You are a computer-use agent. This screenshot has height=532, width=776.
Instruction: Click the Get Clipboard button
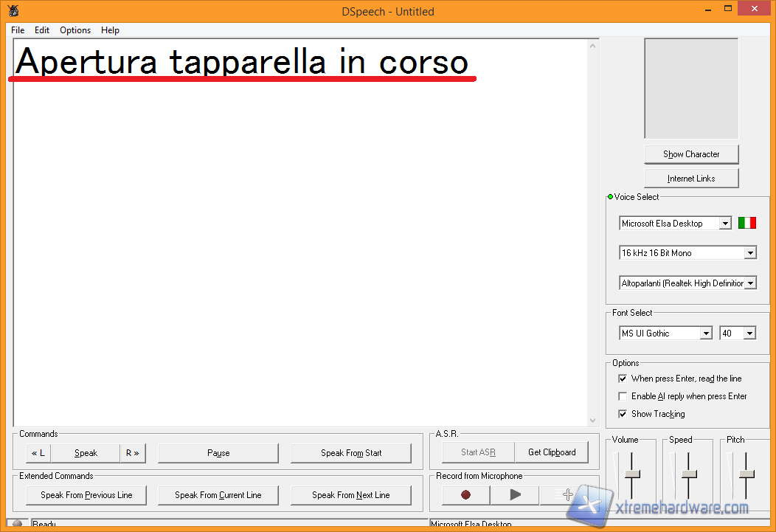click(x=552, y=452)
